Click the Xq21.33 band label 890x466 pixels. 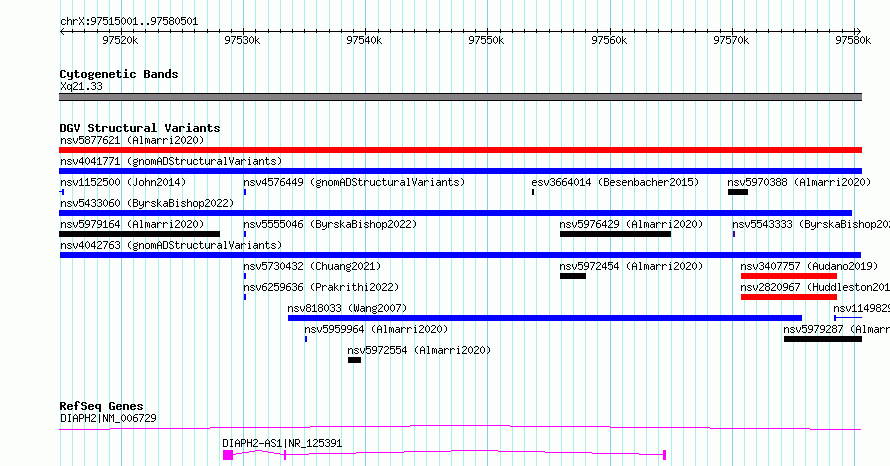81,86
